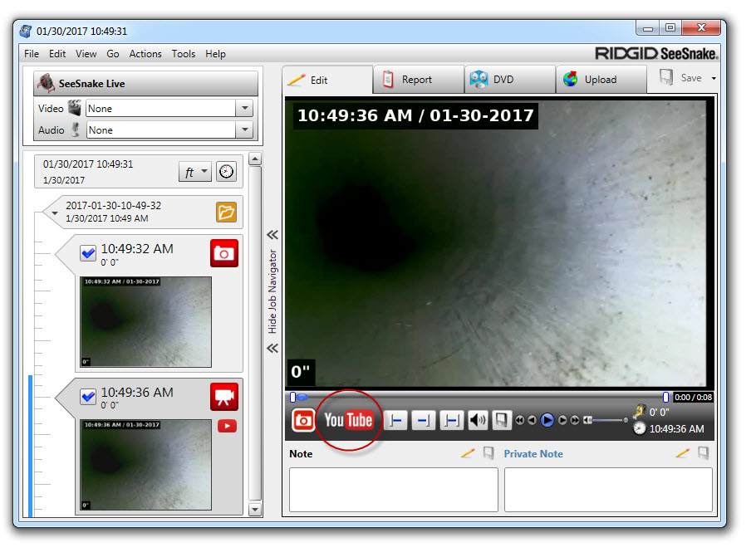Open the Edit menu in the menu bar
Image resolution: width=756 pixels, height=557 pixels.
coord(57,54)
